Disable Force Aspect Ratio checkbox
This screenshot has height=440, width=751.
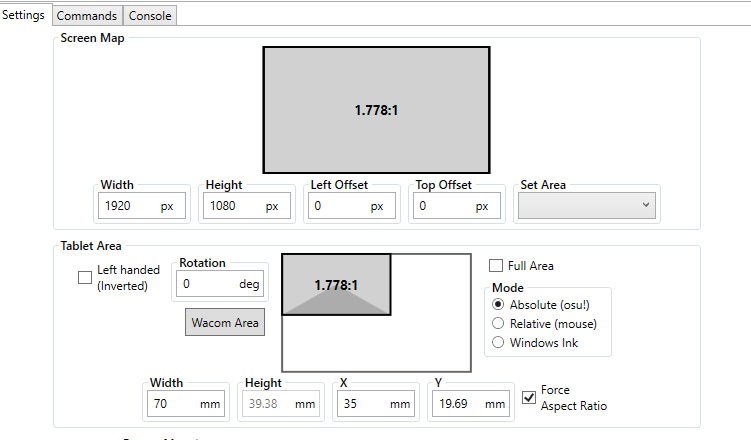(529, 397)
